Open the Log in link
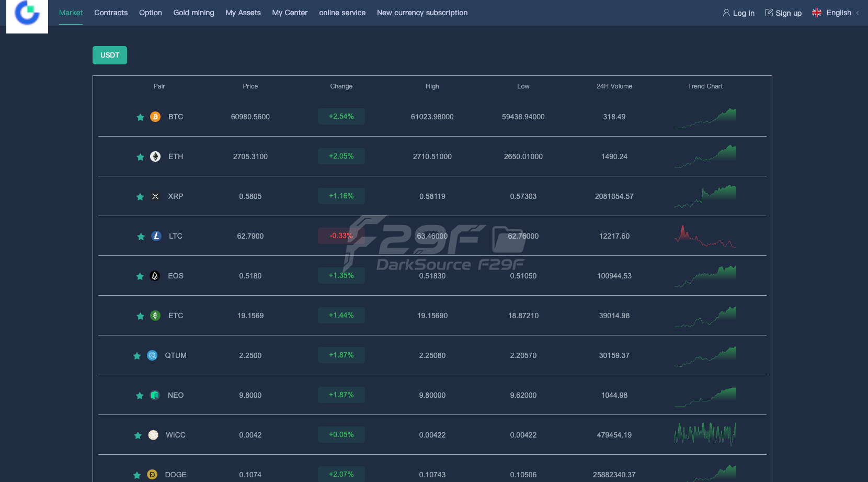 (738, 13)
